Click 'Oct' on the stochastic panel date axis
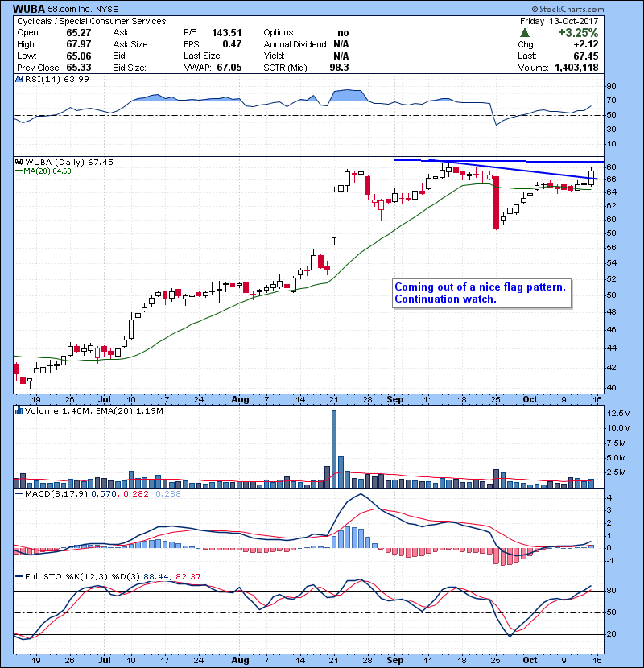The image size is (644, 668). coord(530,660)
